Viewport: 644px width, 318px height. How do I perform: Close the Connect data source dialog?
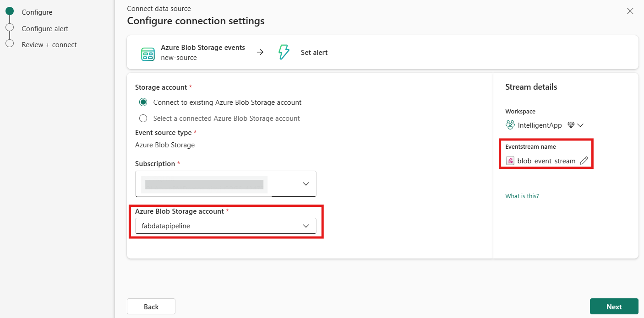(630, 11)
